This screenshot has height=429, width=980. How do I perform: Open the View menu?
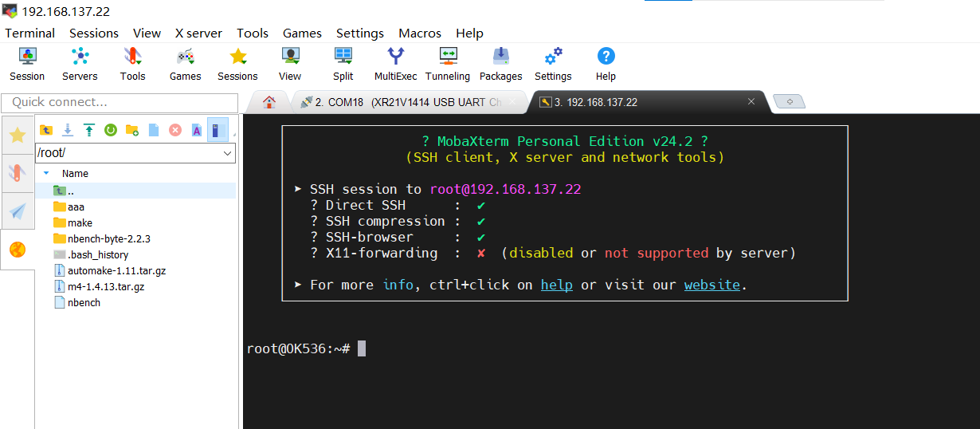point(147,33)
